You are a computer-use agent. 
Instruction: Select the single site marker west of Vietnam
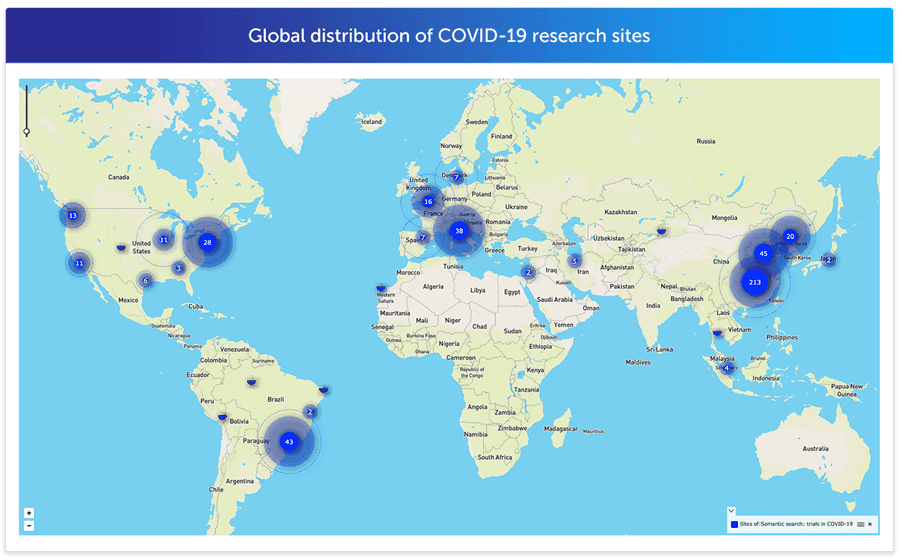click(717, 333)
